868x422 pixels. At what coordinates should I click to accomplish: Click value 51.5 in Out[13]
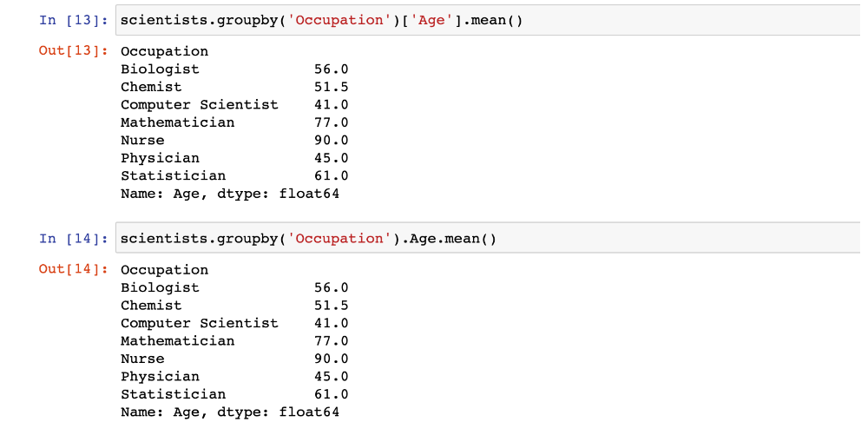point(331,87)
